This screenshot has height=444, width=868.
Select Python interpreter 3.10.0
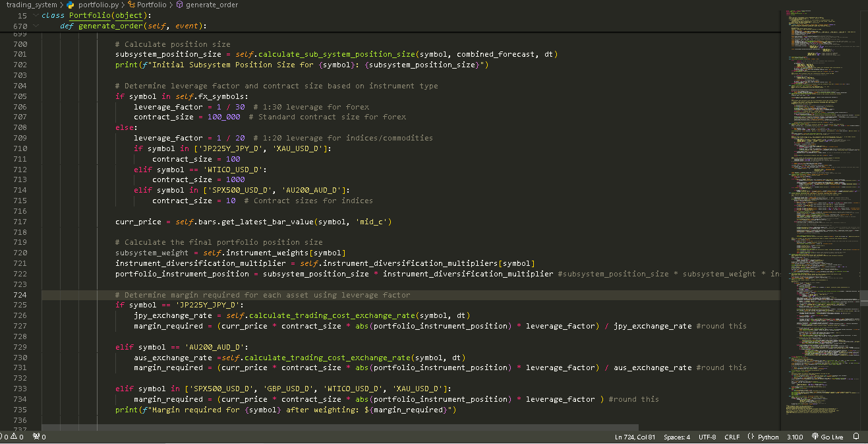pyautogui.click(x=794, y=437)
